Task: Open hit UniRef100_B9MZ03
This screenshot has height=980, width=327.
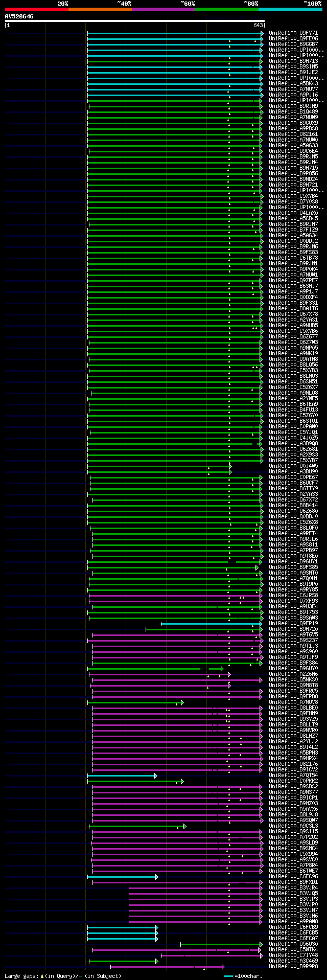Action: click(x=293, y=804)
